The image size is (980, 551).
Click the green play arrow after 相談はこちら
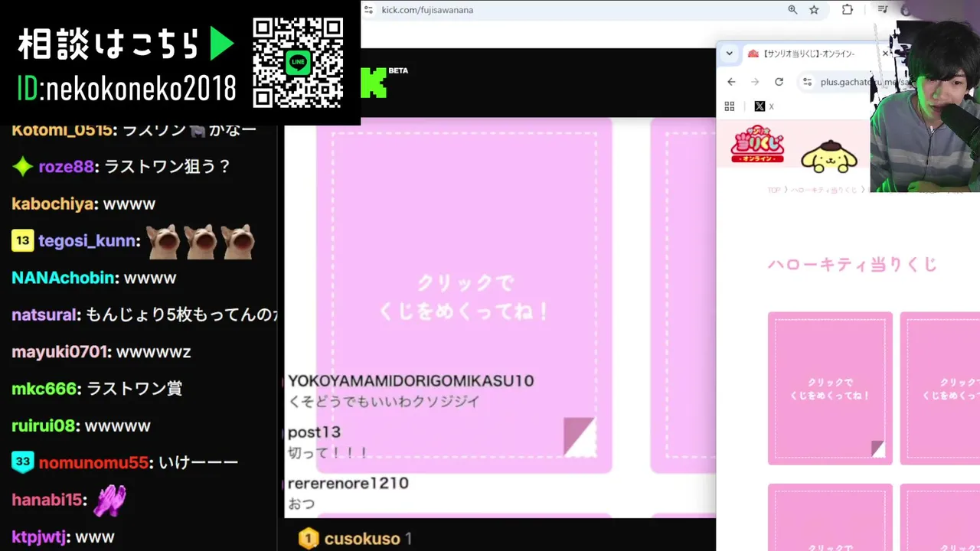click(222, 45)
